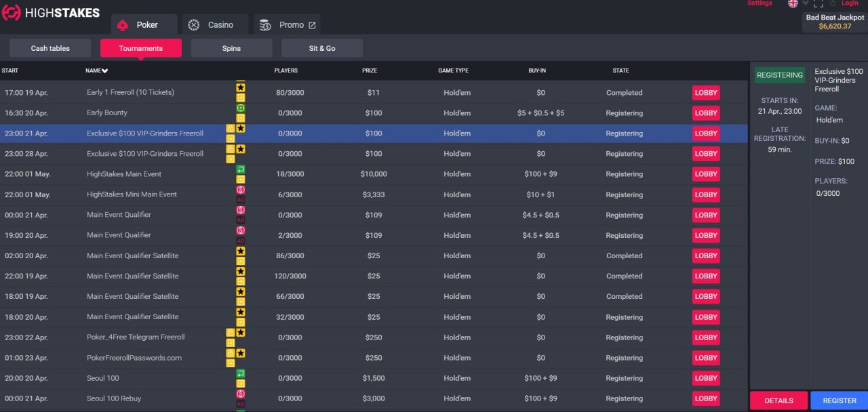Click the green bounty target icon on Early Bounty
The width and height of the screenshot is (868, 412).
(241, 108)
